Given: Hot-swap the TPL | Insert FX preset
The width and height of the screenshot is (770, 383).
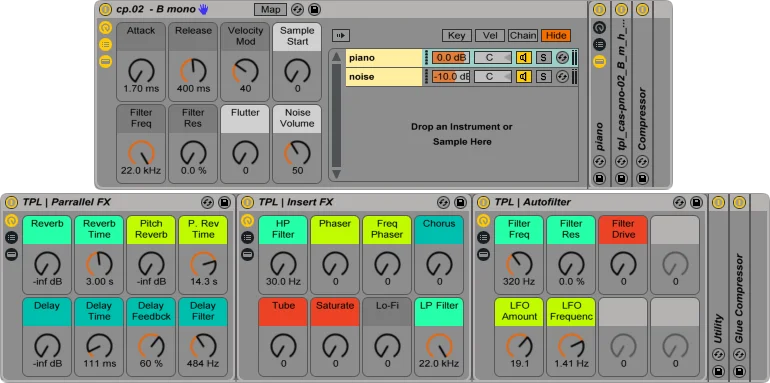Looking at the screenshot, I should (443, 202).
